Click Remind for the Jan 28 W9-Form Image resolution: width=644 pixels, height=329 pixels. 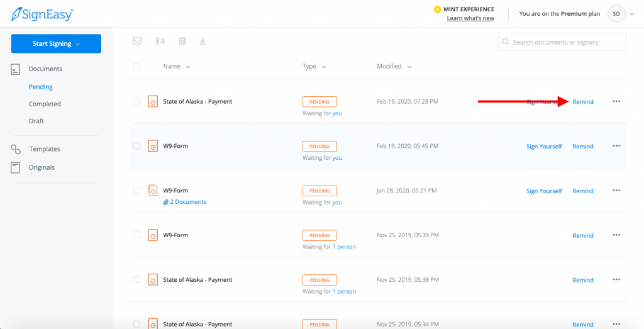(583, 191)
